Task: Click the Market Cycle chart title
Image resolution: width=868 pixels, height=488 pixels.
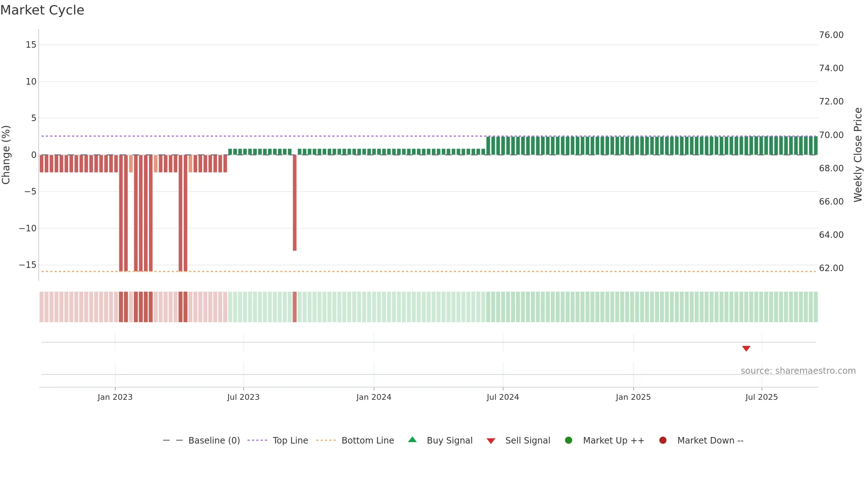Action: (42, 10)
